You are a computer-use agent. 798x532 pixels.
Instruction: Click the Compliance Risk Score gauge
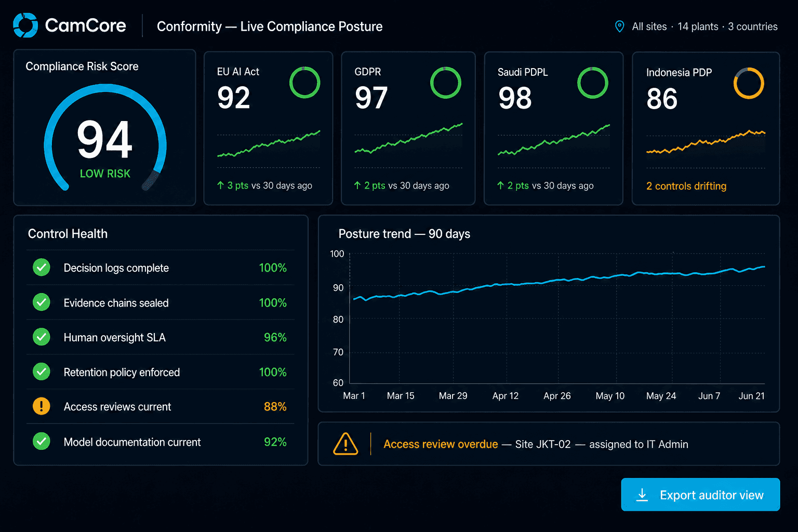pyautogui.click(x=105, y=138)
